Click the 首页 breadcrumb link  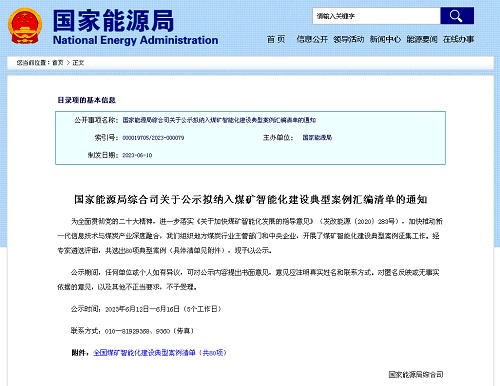point(58,63)
